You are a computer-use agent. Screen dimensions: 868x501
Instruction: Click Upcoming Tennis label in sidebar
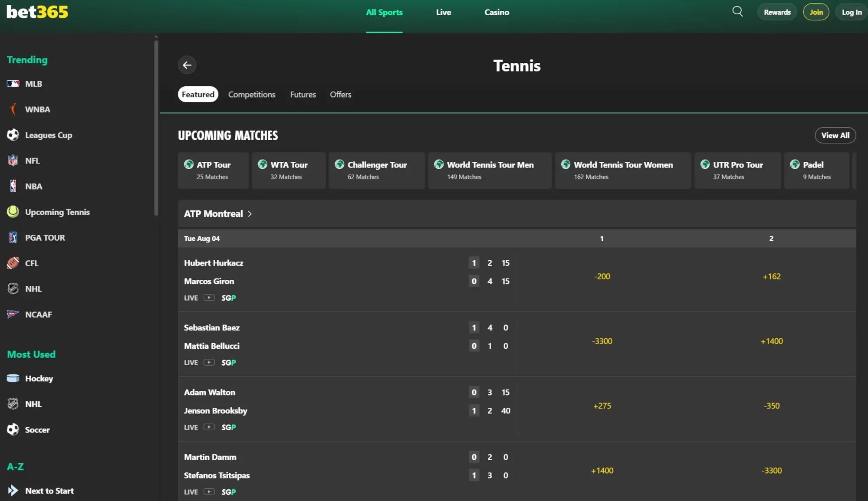pos(57,212)
